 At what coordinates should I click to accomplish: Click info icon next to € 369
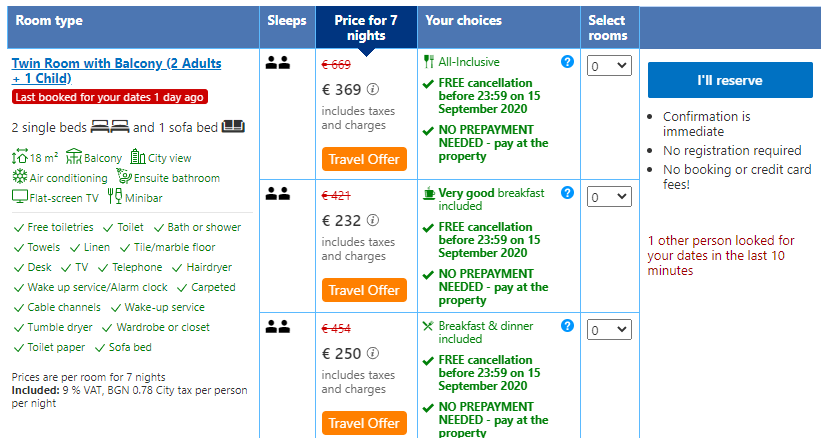click(x=373, y=89)
